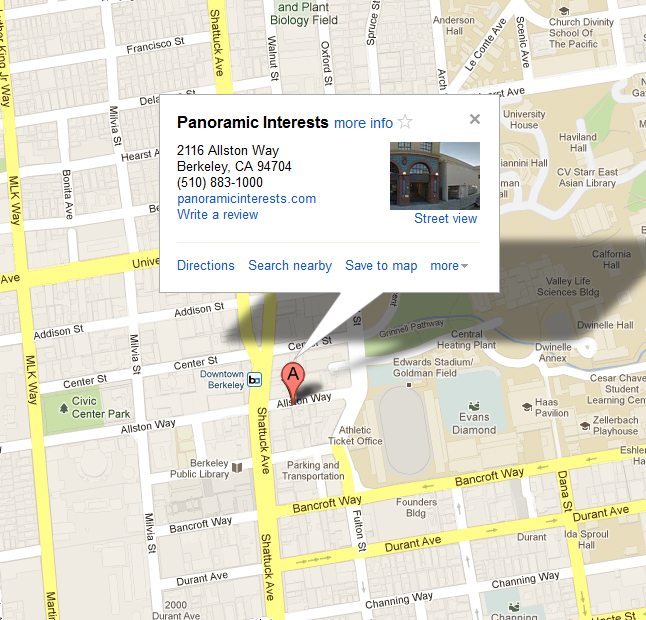This screenshot has width=646, height=620.
Task: Open the Street view link
Action: point(445,218)
